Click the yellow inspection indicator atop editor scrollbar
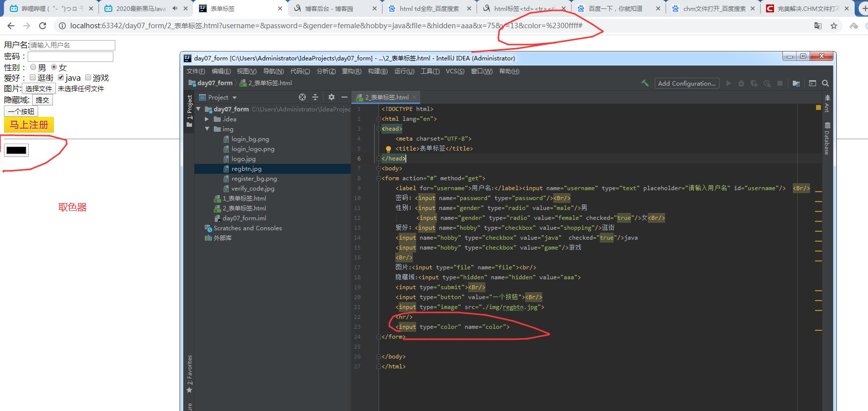 (819, 107)
